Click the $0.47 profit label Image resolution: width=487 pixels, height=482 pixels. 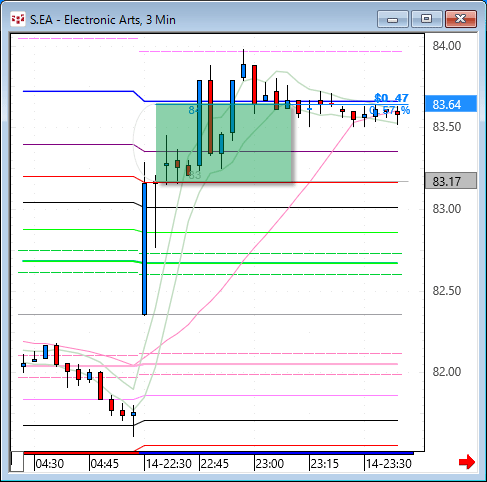click(391, 98)
